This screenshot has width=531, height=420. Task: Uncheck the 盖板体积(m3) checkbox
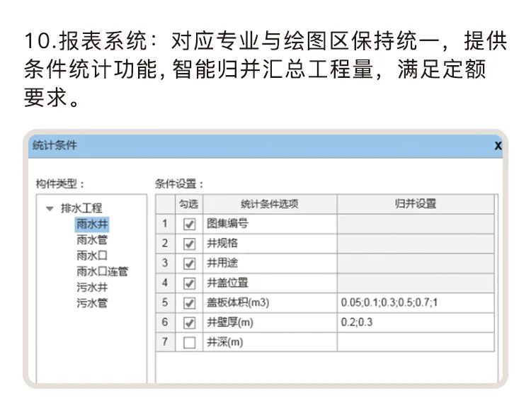click(x=189, y=303)
